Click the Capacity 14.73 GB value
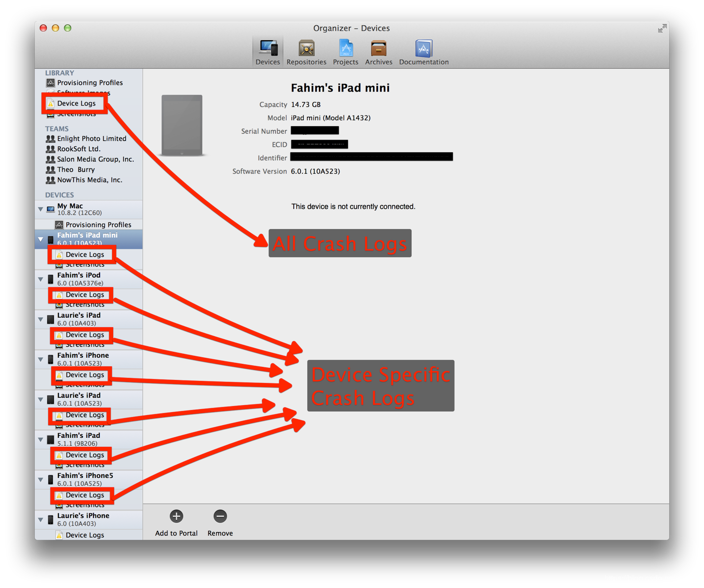The height and width of the screenshot is (588, 704). (306, 105)
